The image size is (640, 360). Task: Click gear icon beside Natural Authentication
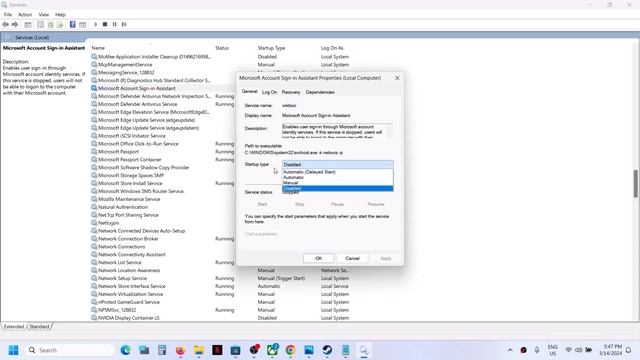[94, 207]
